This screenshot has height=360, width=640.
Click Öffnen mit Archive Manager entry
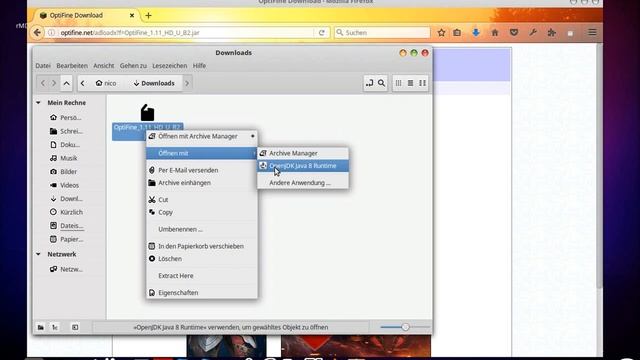pos(202,136)
